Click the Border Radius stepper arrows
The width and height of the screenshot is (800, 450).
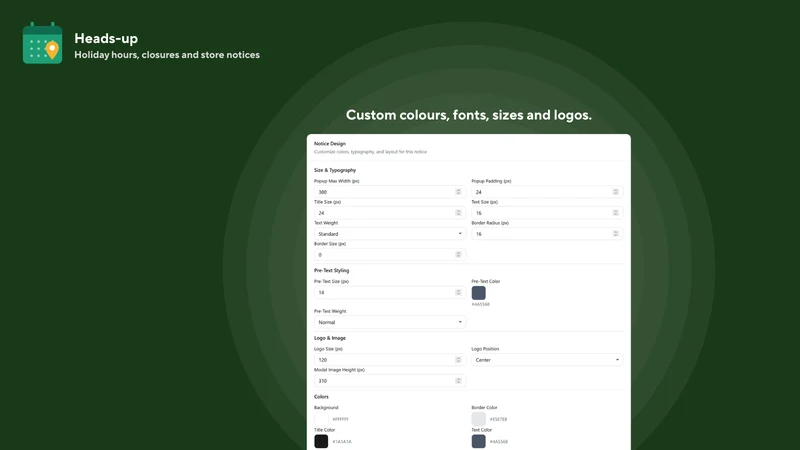(615, 234)
